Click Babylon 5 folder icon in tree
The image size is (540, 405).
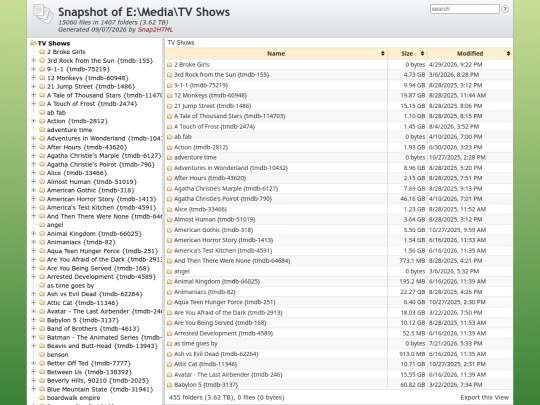pyautogui.click(x=42, y=320)
